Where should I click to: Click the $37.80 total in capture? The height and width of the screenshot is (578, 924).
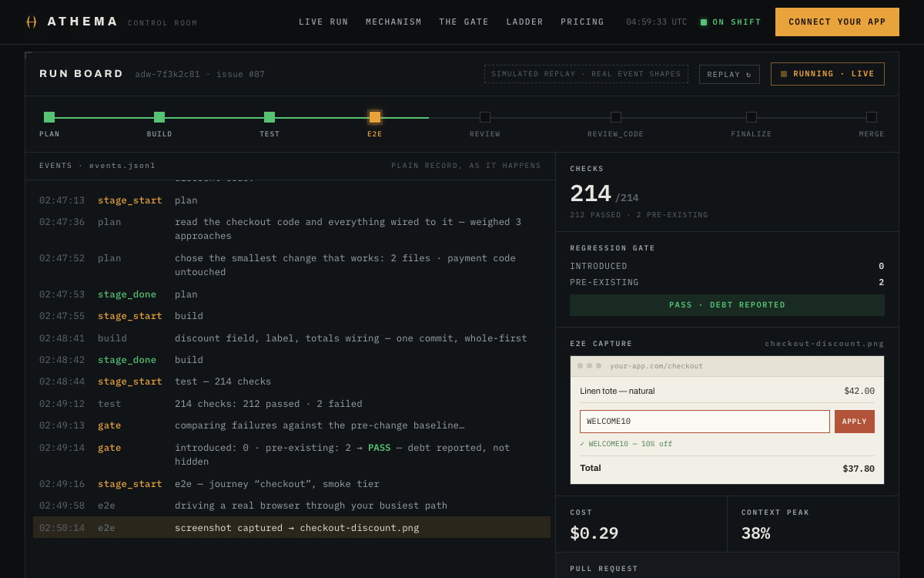(859, 469)
